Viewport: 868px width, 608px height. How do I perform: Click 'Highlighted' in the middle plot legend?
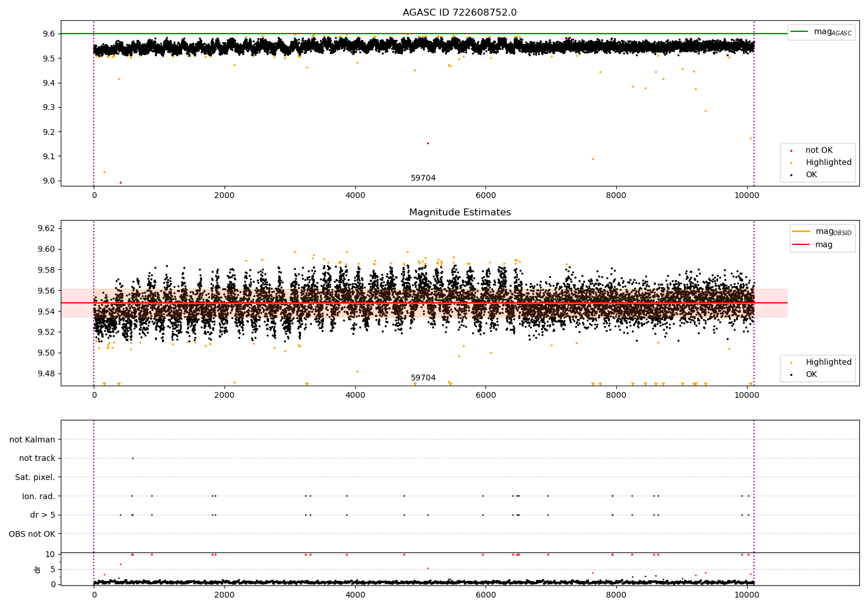(829, 362)
